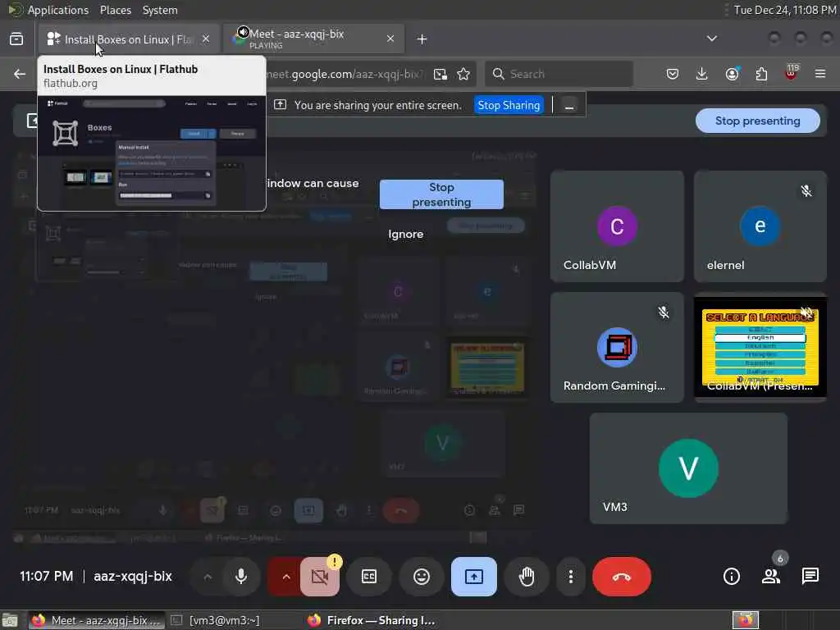Open more options three-dot menu
The width and height of the screenshot is (840, 630).
tap(571, 577)
